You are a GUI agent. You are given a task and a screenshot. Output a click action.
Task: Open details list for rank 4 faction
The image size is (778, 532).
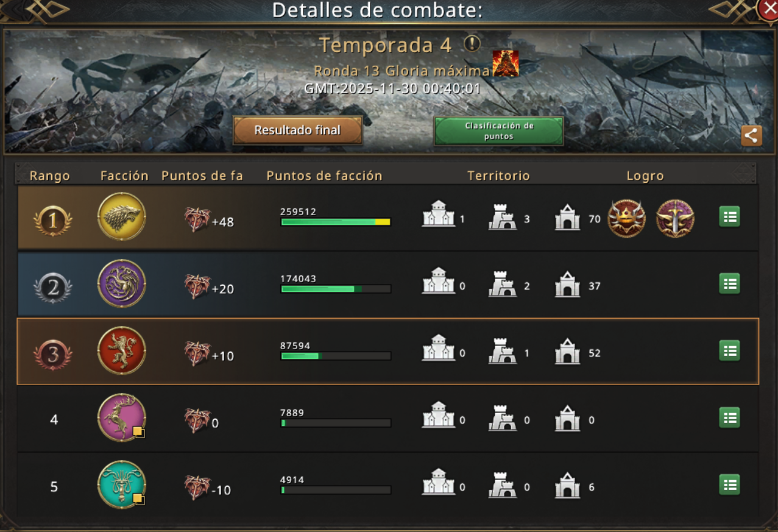coord(729,417)
